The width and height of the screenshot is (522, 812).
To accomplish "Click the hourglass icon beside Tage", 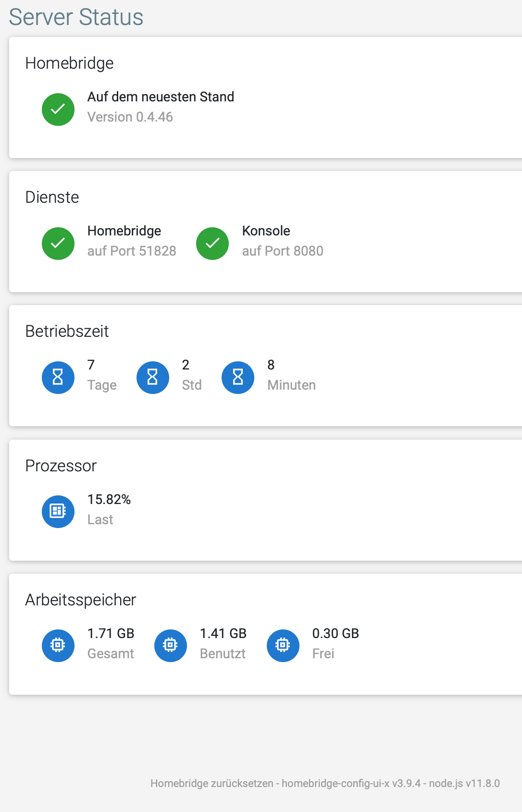I will click(x=58, y=378).
